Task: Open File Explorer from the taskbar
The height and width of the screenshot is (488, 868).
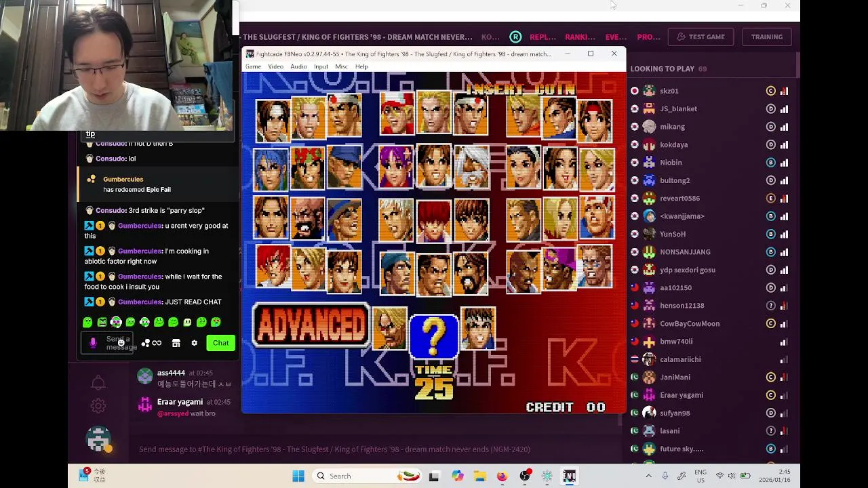Action: (x=479, y=476)
